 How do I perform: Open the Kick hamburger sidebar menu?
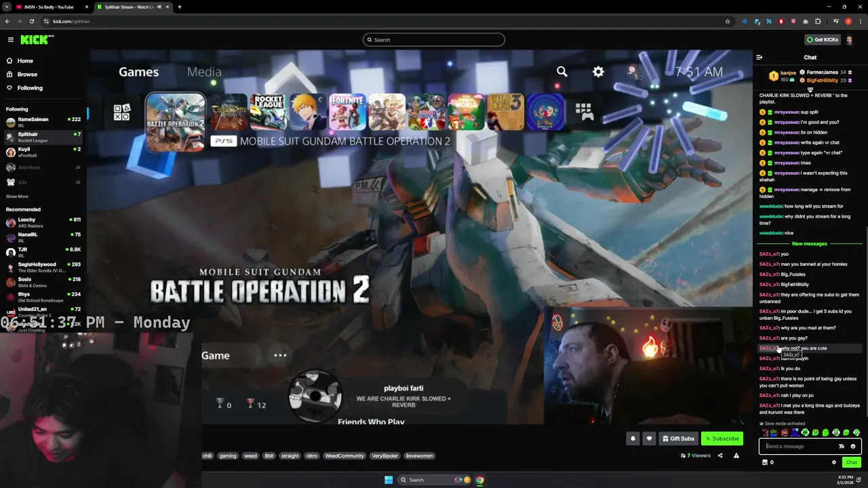(x=10, y=40)
